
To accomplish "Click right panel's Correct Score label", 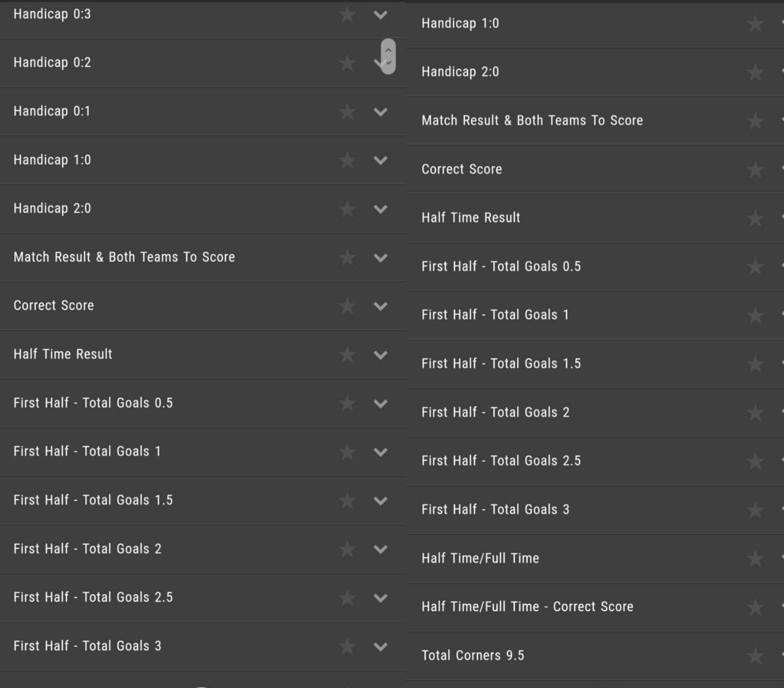I will point(462,169).
